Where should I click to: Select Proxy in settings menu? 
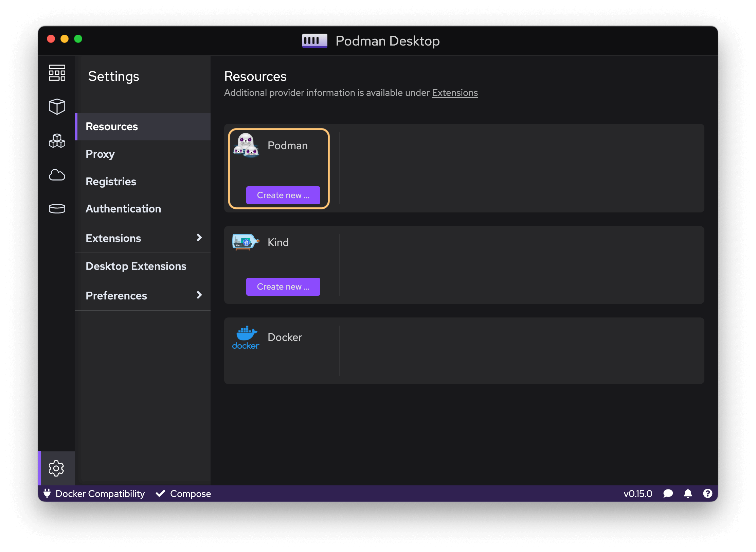[x=143, y=154]
